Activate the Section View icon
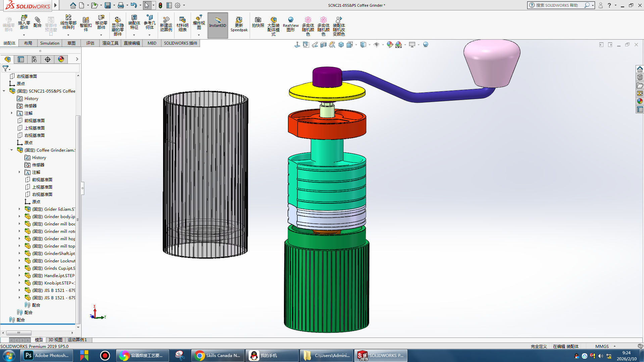Image resolution: width=644 pixels, height=362 pixels. [324, 45]
